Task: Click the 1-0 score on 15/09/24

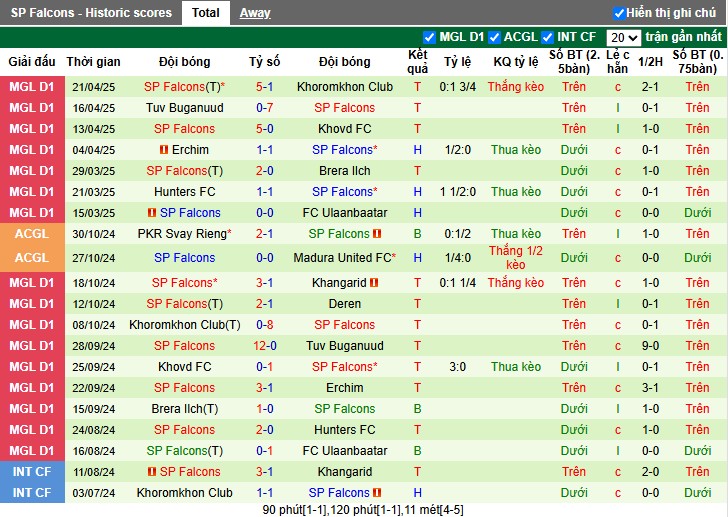Action: click(x=265, y=409)
